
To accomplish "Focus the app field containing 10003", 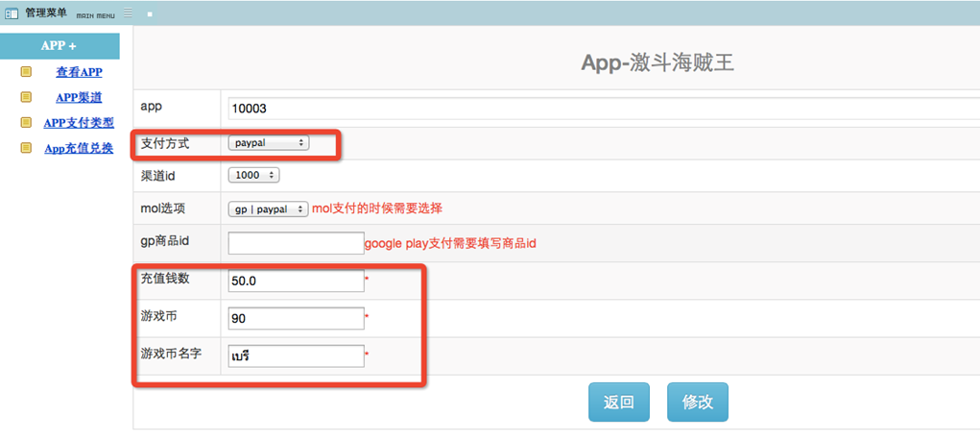I will click(603, 108).
